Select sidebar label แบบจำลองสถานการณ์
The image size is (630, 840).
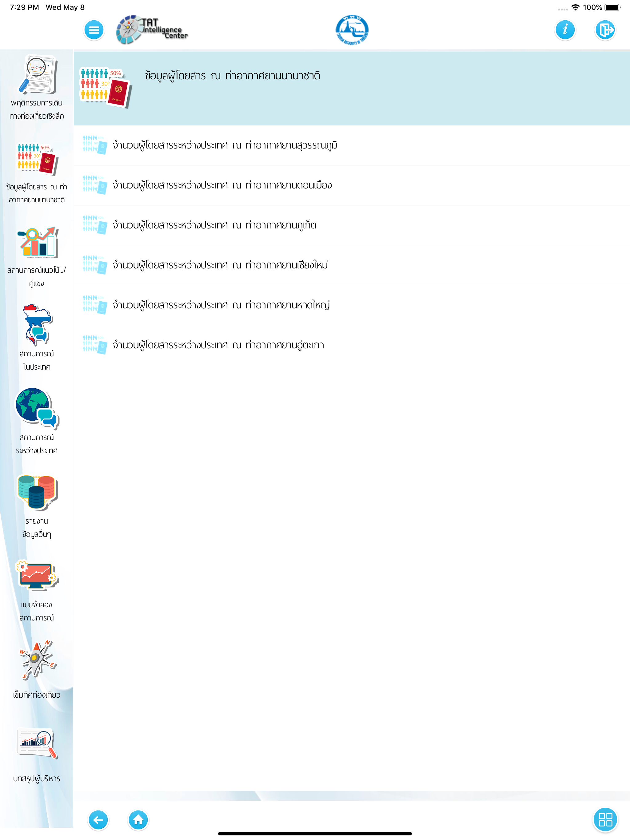[x=37, y=611]
